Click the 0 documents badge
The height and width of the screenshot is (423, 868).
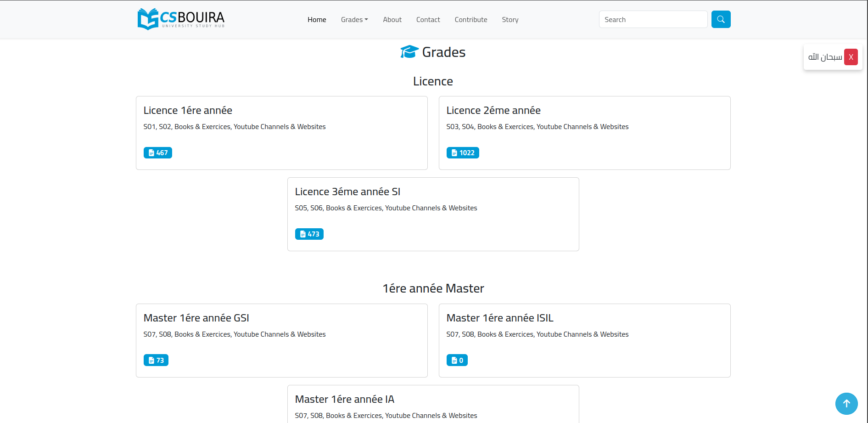[x=457, y=361]
